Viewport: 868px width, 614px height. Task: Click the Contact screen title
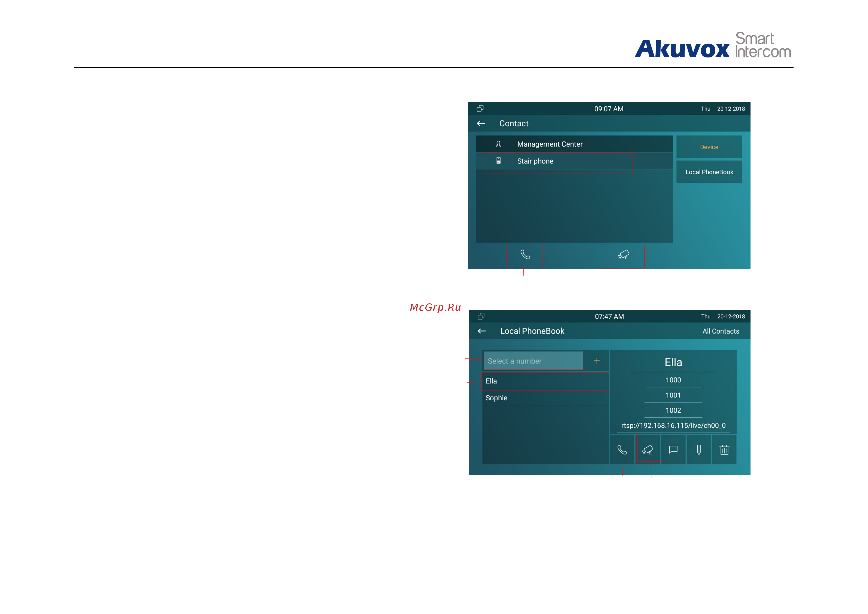click(514, 123)
